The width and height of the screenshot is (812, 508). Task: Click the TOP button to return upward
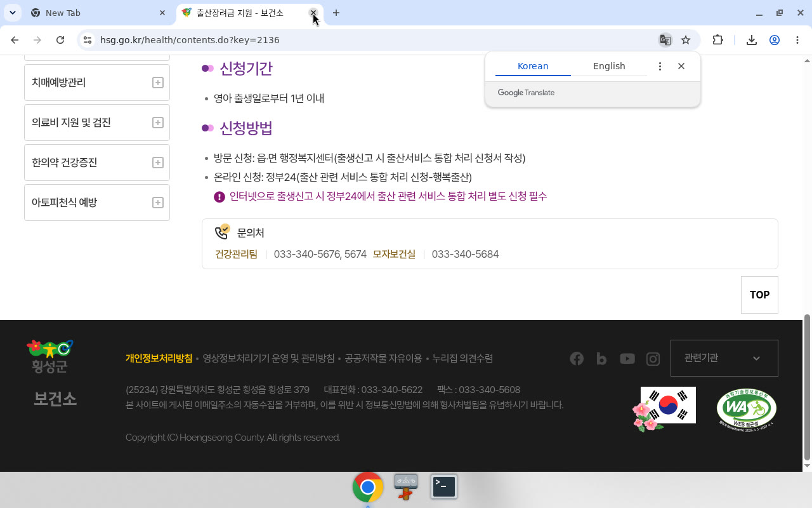coord(759,295)
